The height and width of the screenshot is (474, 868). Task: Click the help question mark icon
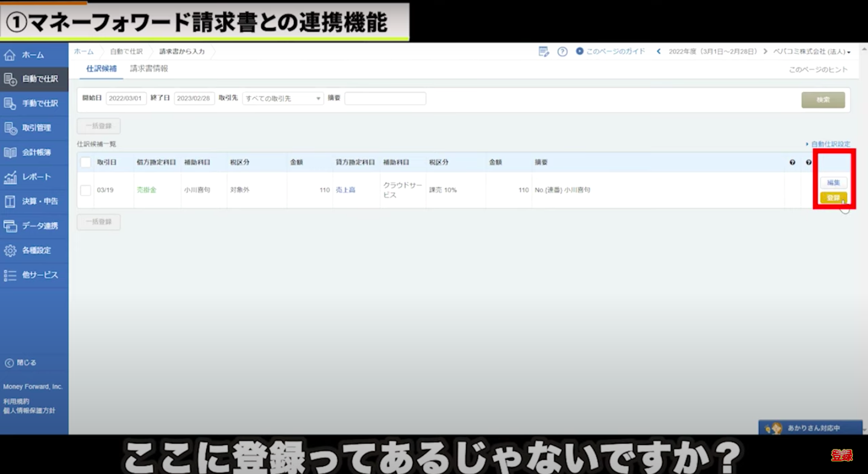point(562,52)
